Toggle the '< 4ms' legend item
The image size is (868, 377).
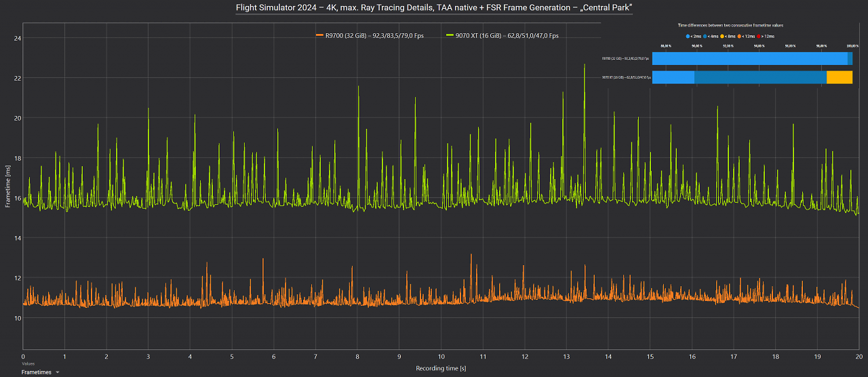[x=712, y=35]
